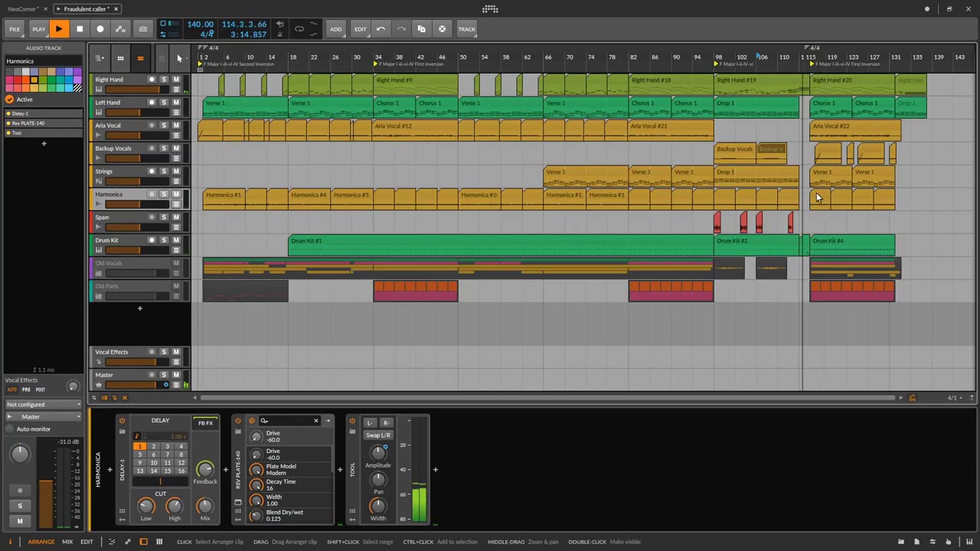
Task: Set the send mode to POST
Action: click(x=41, y=390)
